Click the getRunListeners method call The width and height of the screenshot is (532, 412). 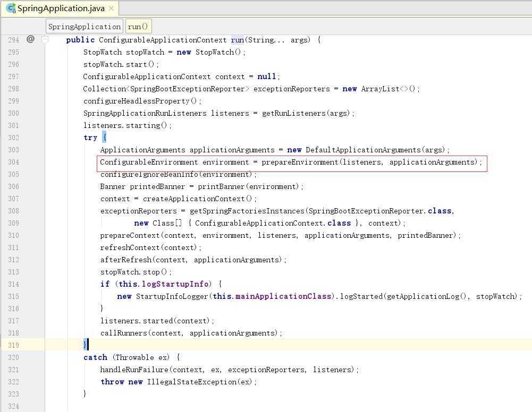point(294,114)
